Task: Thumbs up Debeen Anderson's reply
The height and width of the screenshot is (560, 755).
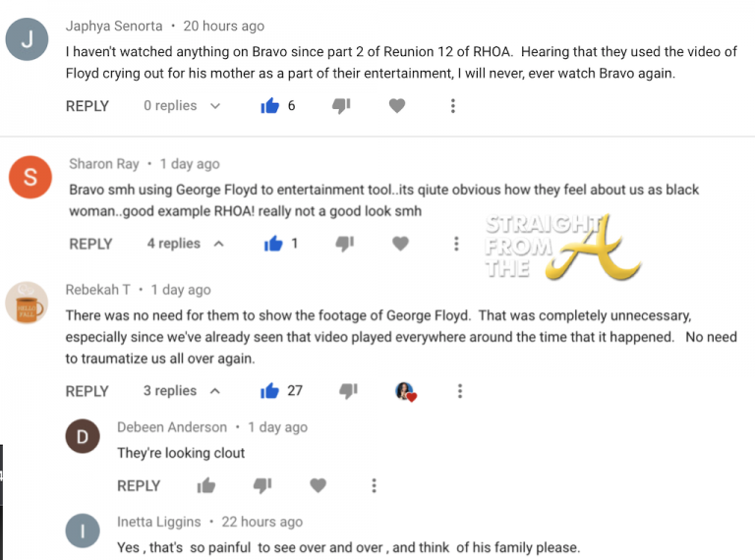Action: pos(206,485)
